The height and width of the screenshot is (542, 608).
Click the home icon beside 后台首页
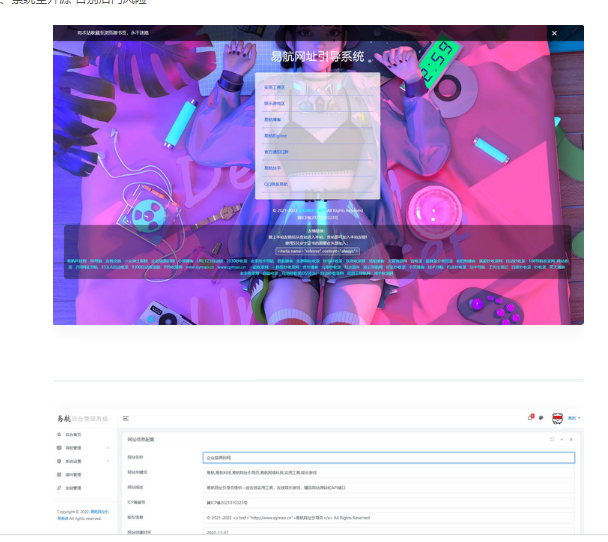click(59, 434)
